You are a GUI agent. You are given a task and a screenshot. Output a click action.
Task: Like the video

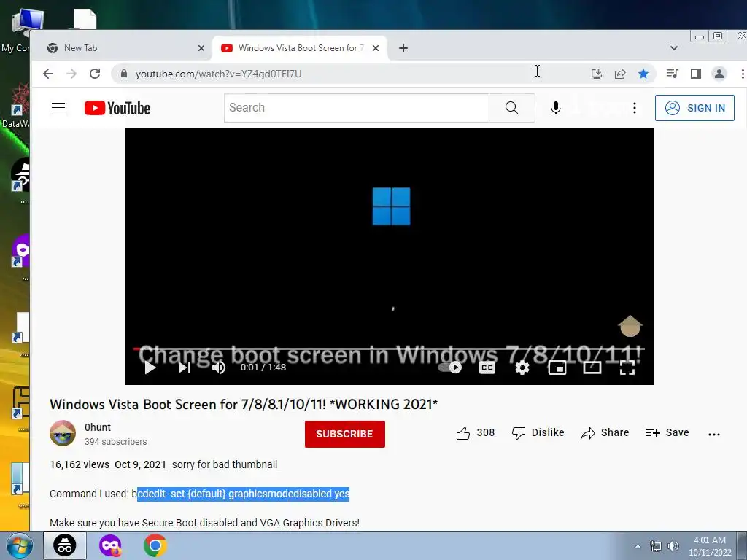click(476, 433)
